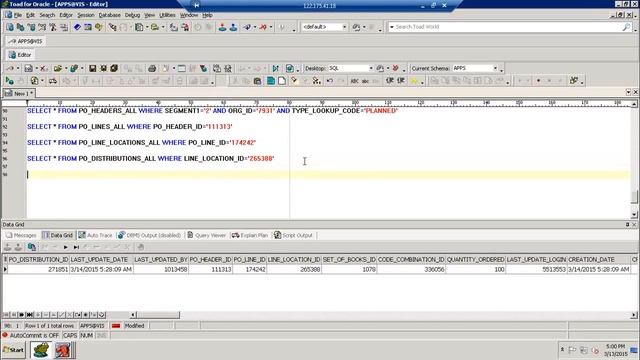The width and height of the screenshot is (640, 360).
Task: Click the grid play next-record icon
Action: 65,247
